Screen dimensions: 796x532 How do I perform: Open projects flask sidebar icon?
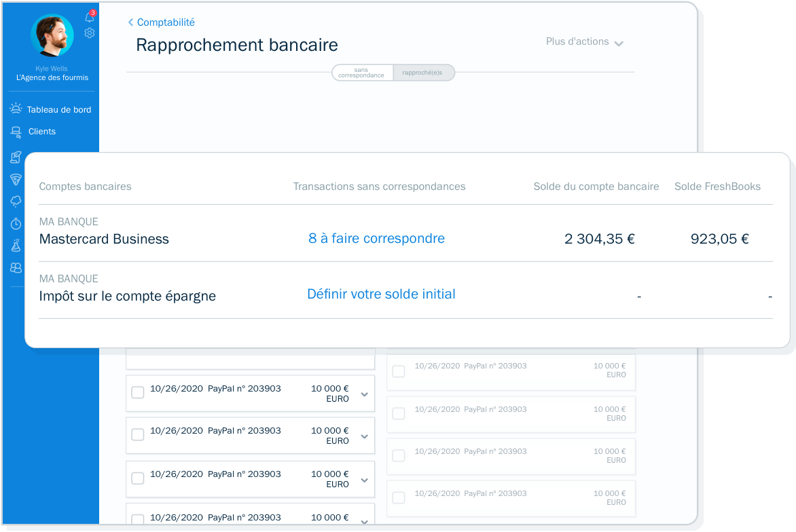tap(16, 246)
